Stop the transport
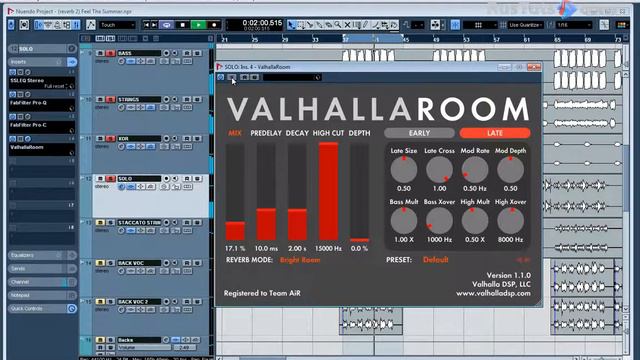 (x=182, y=25)
